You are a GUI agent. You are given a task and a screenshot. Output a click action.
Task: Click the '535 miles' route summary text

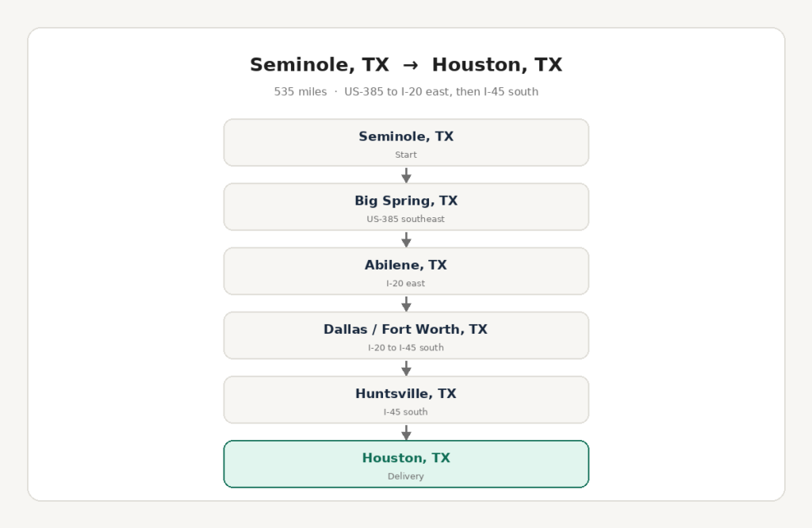[301, 92]
